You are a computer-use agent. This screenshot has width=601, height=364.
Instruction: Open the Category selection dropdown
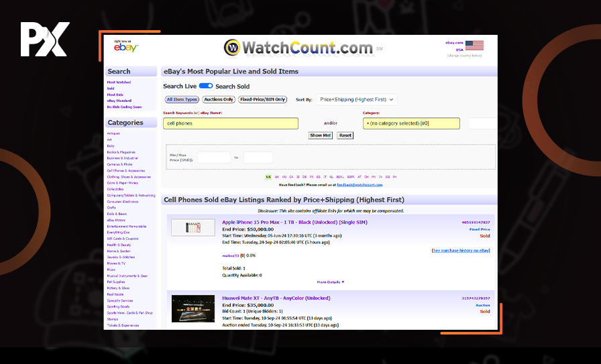(411, 123)
